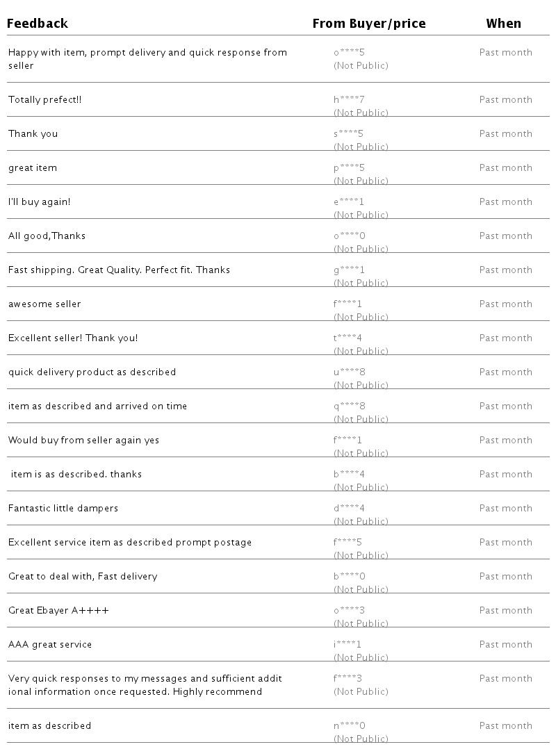Open buyer t****4's profile
This screenshot has width=556, height=756.
(x=347, y=338)
